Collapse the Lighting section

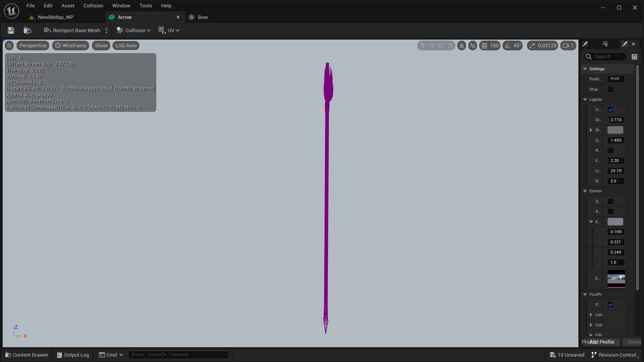coord(585,100)
